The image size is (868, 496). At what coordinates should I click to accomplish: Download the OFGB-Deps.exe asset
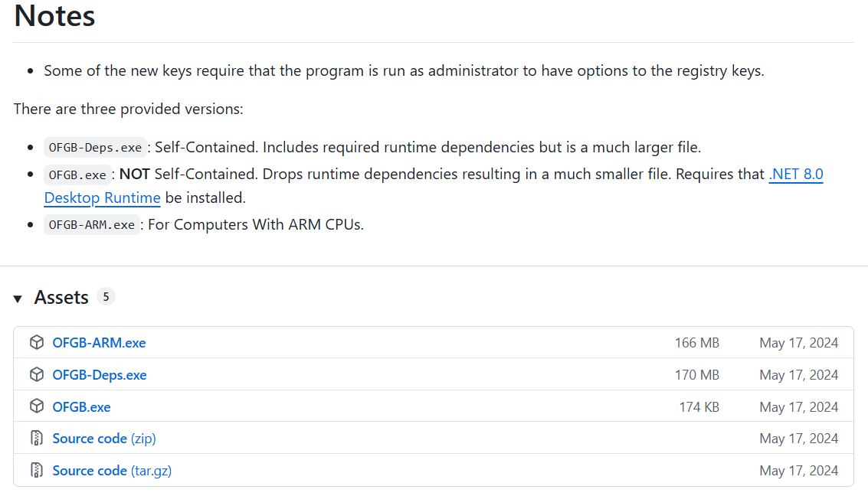click(100, 374)
